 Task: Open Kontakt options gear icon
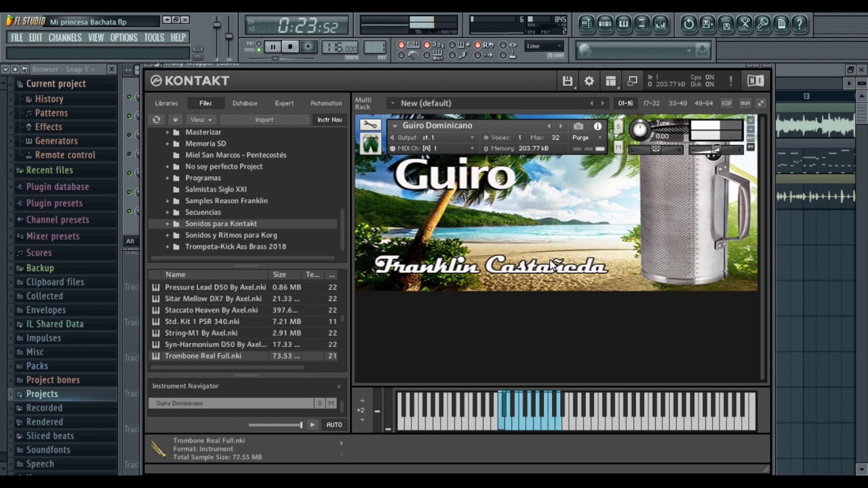tap(589, 81)
